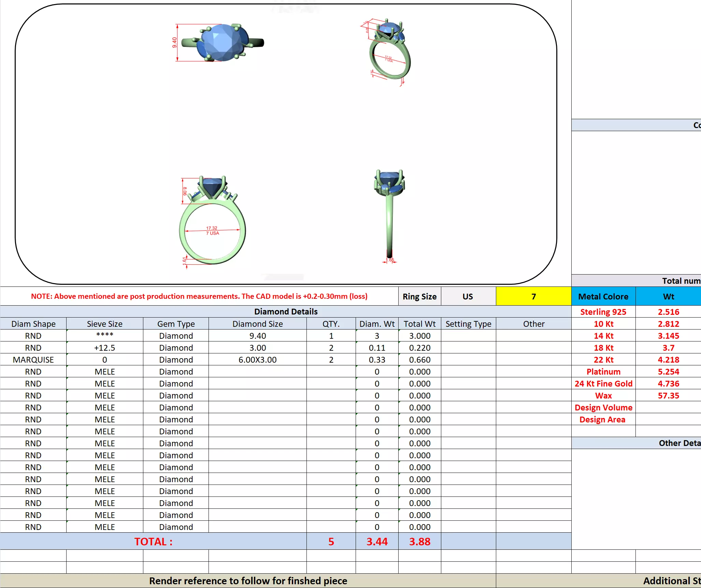Viewport: 701px width, 588px height.
Task: Click the yellow ring size cell showing 7
Action: pos(533,296)
